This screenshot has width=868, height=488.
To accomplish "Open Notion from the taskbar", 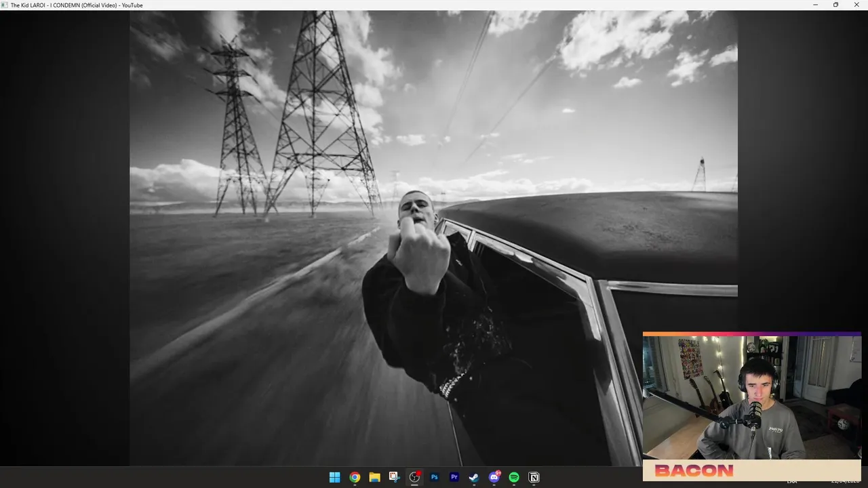I will click(534, 477).
